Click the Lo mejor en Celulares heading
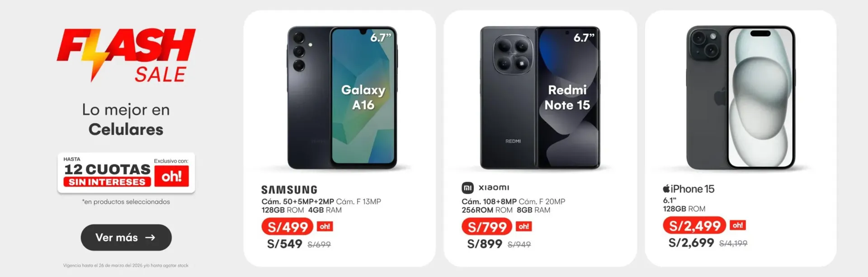Image resolution: width=868 pixels, height=277 pixels. coord(126,119)
